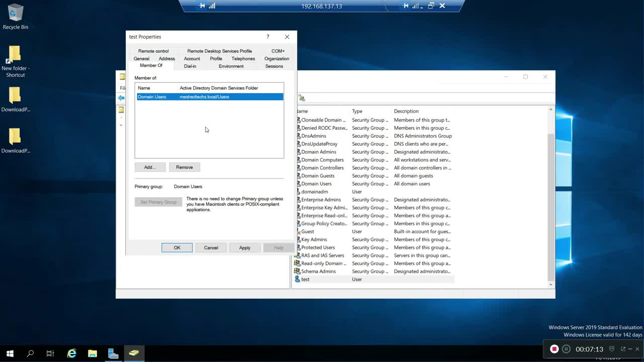Viewport: 644px width, 362px height.
Task: Launch Internet Explorer from the taskbar
Action: tap(72, 353)
